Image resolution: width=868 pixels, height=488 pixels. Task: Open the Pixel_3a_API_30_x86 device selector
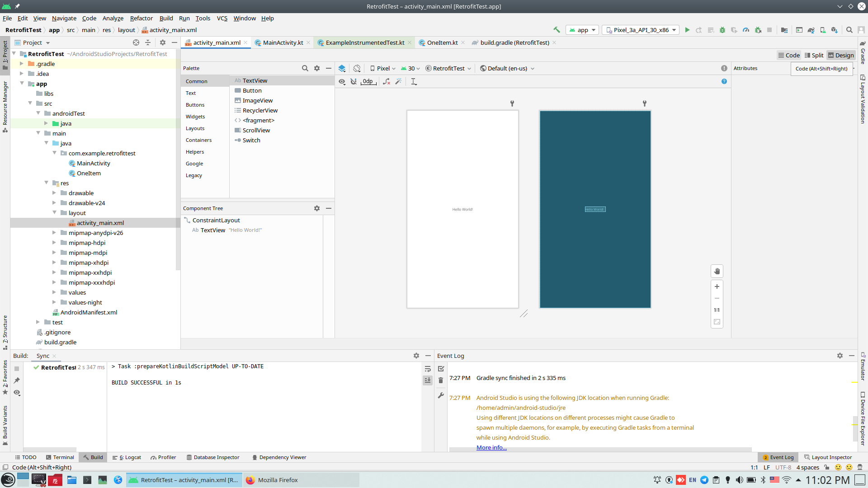[x=641, y=30]
